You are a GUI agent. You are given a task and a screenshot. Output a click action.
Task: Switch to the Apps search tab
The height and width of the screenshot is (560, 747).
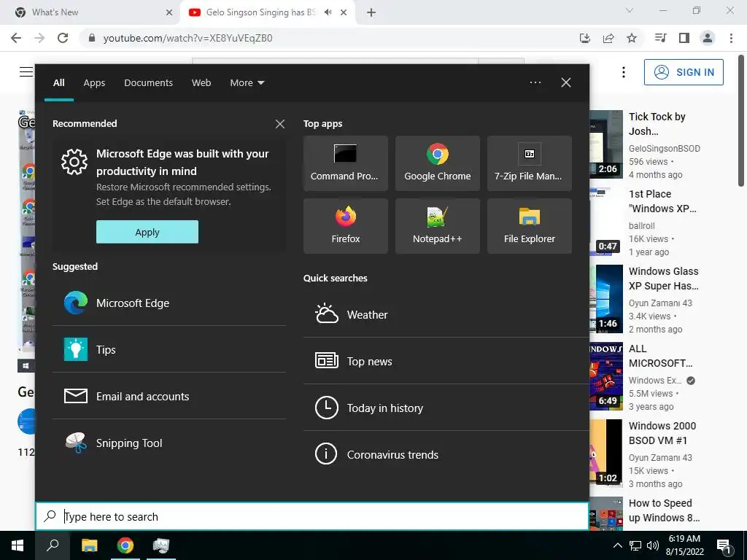[x=94, y=83]
